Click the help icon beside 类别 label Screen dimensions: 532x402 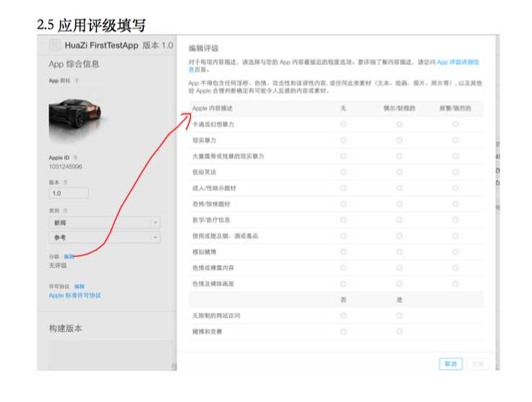tap(66, 210)
